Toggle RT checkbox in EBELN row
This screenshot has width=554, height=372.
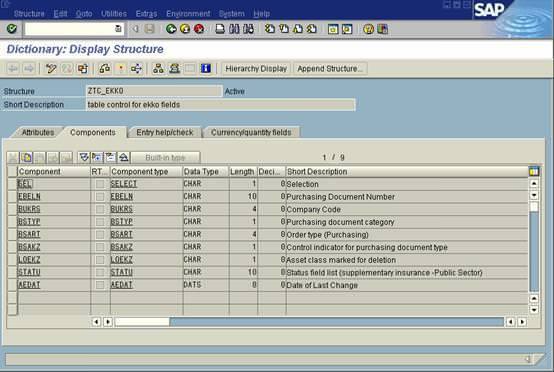tap(100, 197)
